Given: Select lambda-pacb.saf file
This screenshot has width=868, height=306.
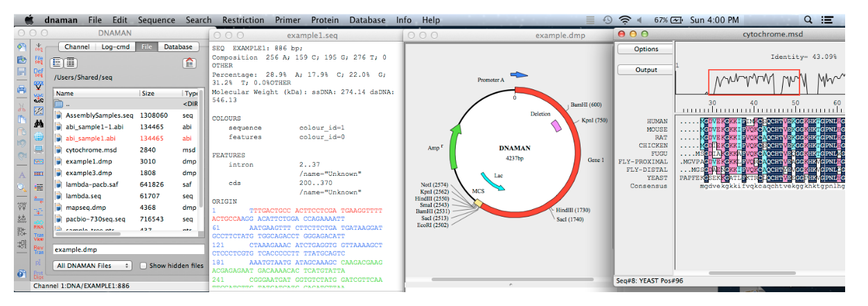Looking at the screenshot, I should click(126, 184).
